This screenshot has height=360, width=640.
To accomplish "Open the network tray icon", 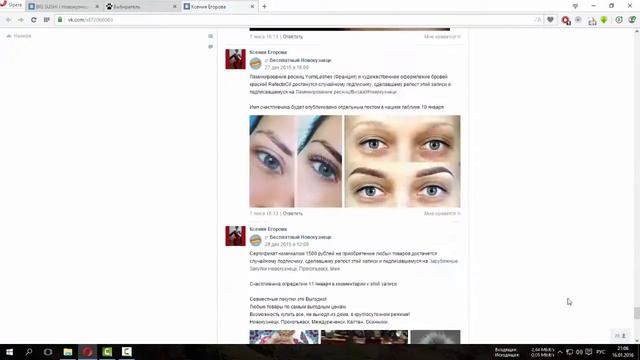I will point(569,352).
